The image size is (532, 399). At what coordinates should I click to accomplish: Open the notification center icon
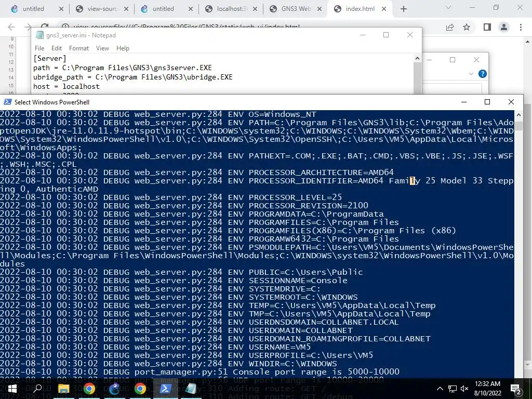(x=515, y=389)
